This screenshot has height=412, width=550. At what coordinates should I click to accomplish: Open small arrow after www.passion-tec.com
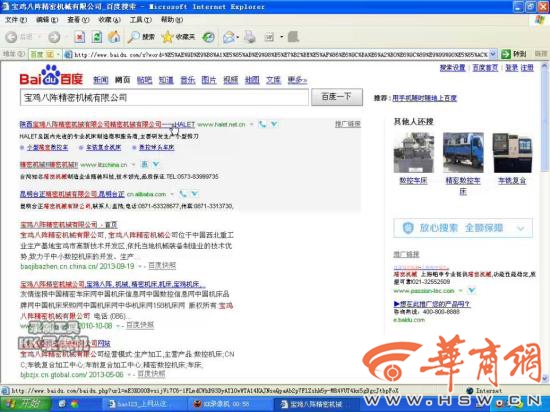pyautogui.click(x=461, y=291)
